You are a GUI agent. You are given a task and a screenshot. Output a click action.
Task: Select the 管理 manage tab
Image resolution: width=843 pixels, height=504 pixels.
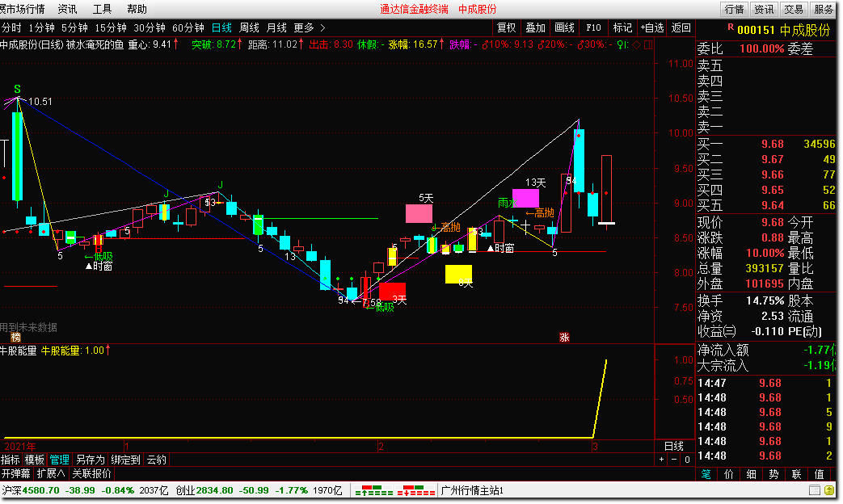pyautogui.click(x=59, y=460)
